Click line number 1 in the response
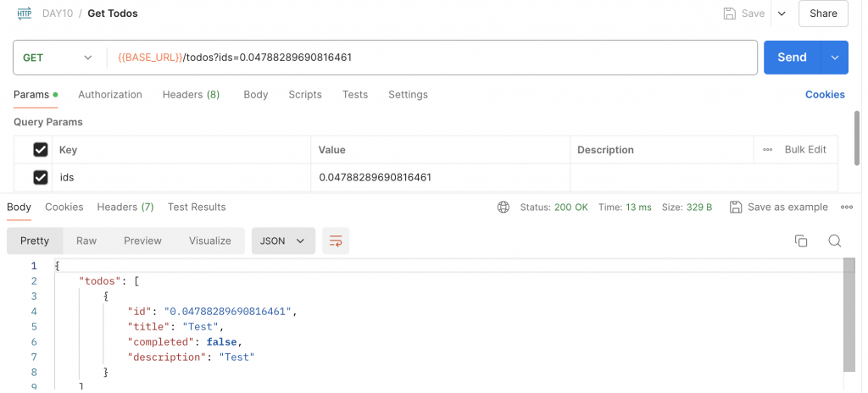868x393 pixels. pos(34,266)
